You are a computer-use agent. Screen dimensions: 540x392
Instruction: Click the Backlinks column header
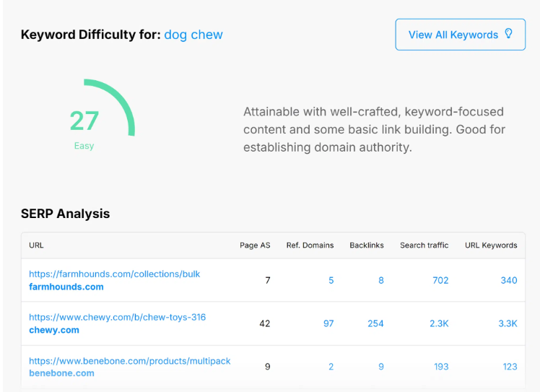click(x=367, y=245)
